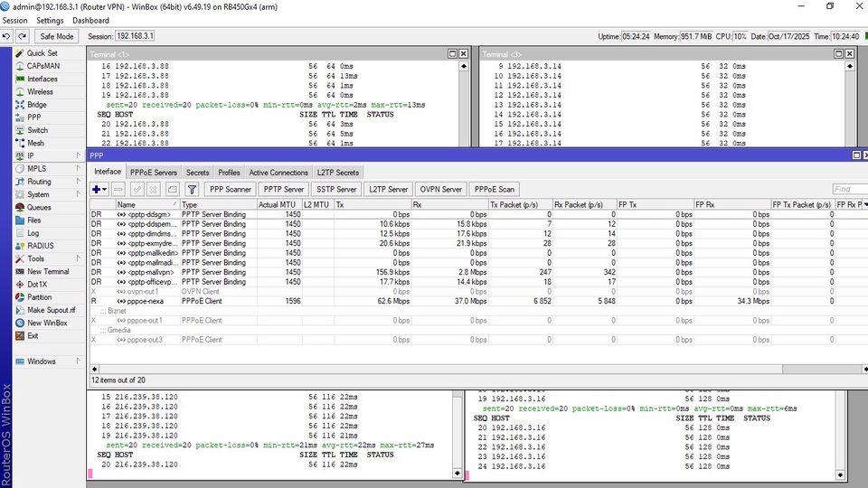Click the PPP Scanner button

tap(230, 190)
